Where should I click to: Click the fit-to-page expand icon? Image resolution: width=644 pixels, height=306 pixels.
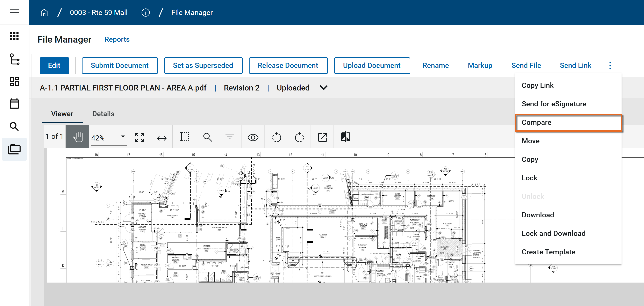[x=139, y=137]
